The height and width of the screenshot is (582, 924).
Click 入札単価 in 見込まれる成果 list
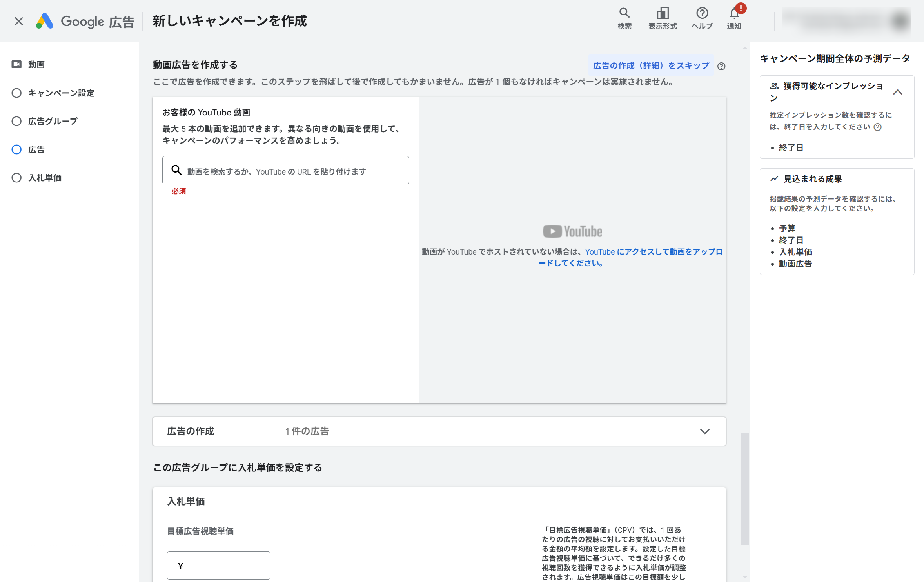click(795, 252)
